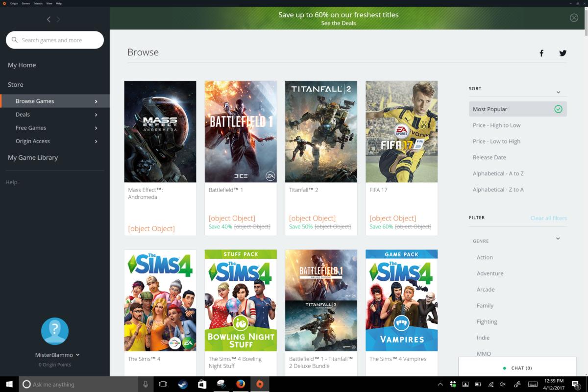The height and width of the screenshot is (392, 588).
Task: Share Browse page on Facebook
Action: (x=541, y=53)
